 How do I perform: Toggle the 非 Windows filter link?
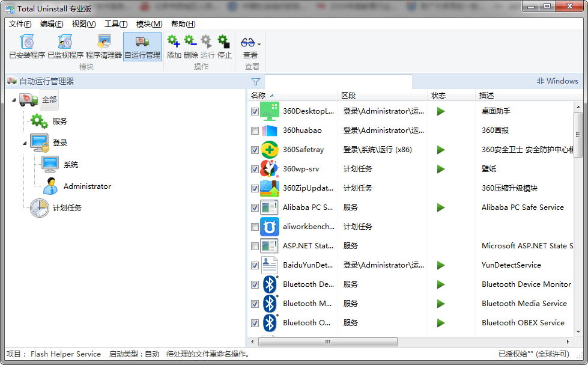coord(557,81)
